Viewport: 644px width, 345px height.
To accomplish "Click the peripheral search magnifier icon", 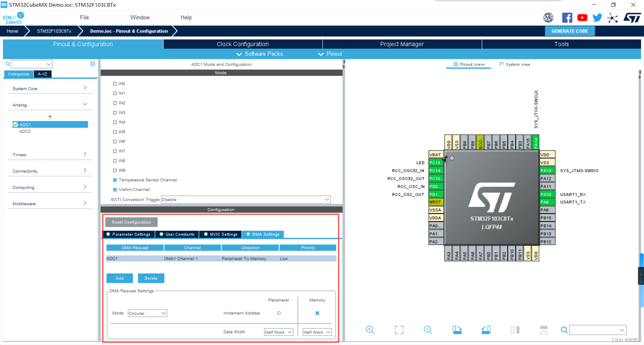I will pos(7,64).
